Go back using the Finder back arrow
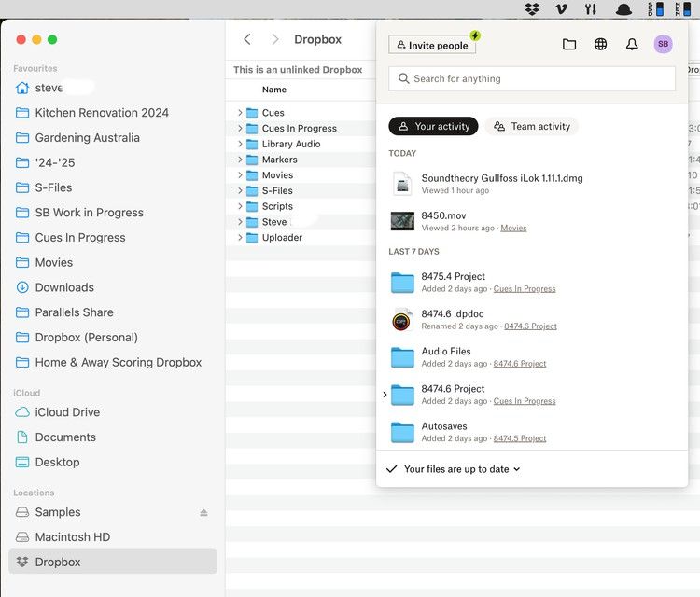The width and height of the screenshot is (700, 597). [247, 39]
